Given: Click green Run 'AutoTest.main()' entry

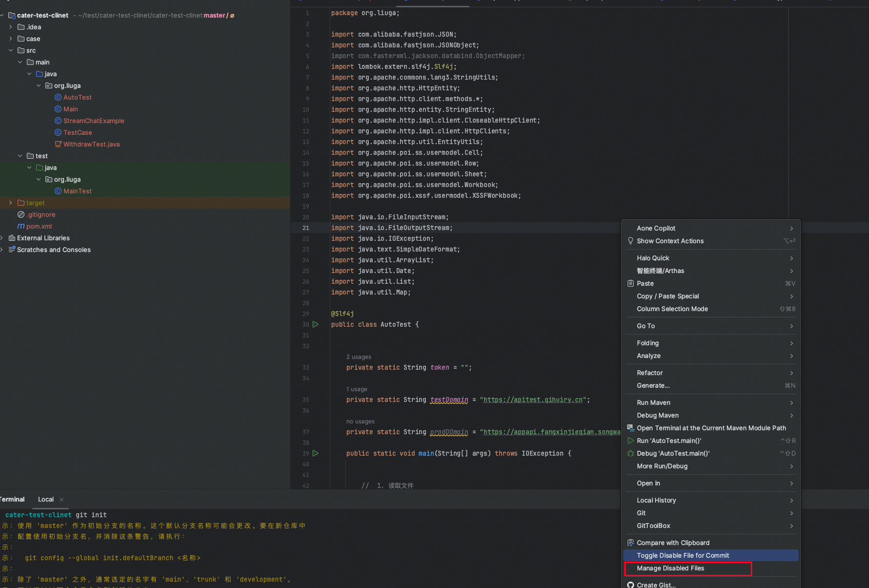Looking at the screenshot, I should coord(711,441).
